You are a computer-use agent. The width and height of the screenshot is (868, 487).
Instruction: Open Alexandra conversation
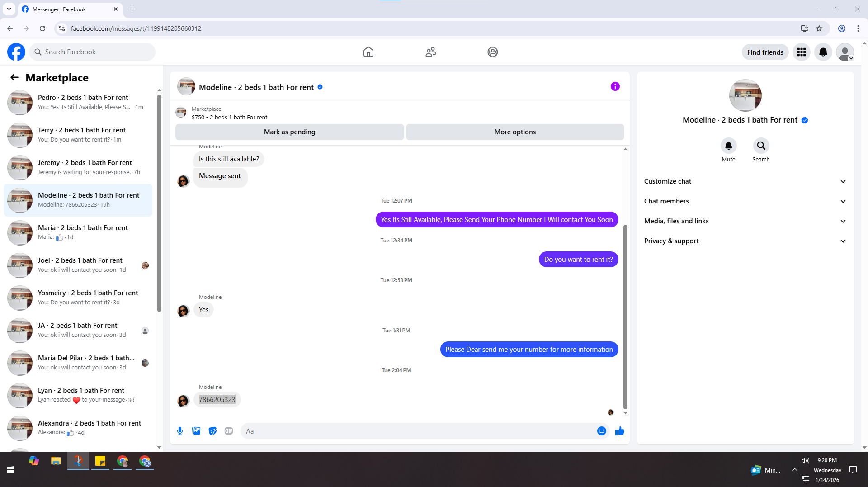click(78, 428)
